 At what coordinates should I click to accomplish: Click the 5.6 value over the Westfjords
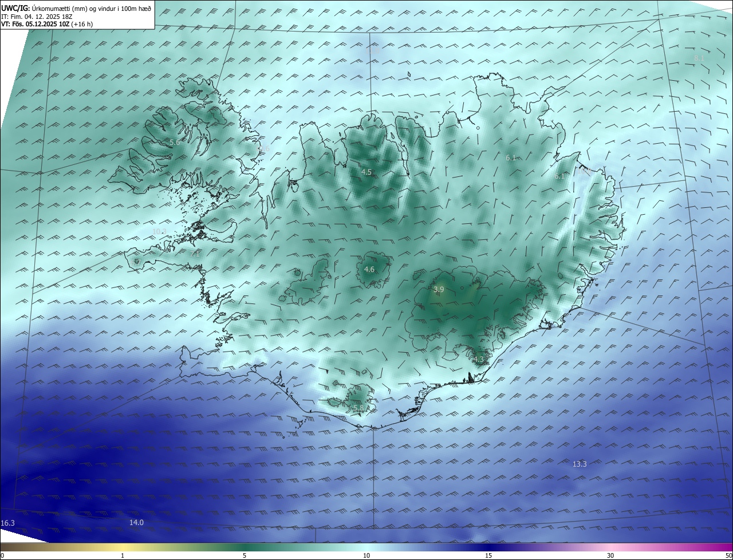(x=175, y=142)
